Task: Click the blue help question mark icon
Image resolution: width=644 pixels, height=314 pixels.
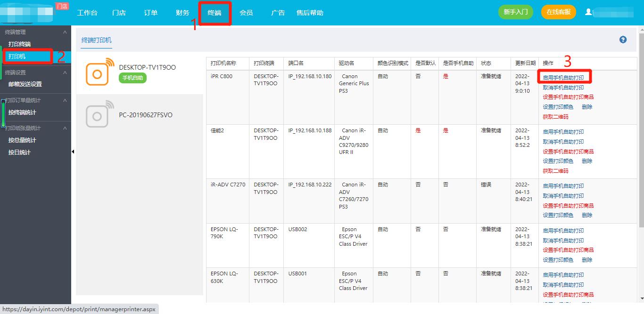Action: (623, 40)
